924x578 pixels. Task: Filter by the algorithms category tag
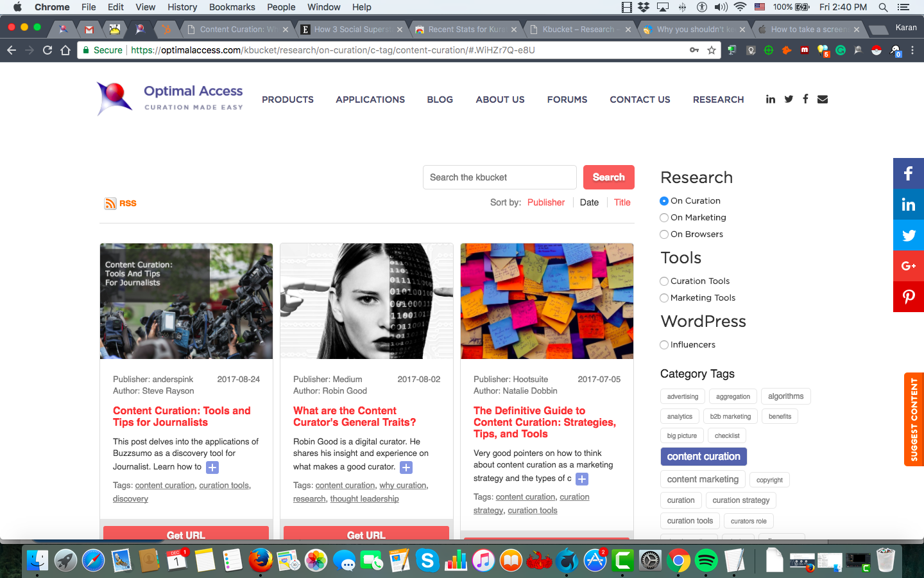point(786,396)
